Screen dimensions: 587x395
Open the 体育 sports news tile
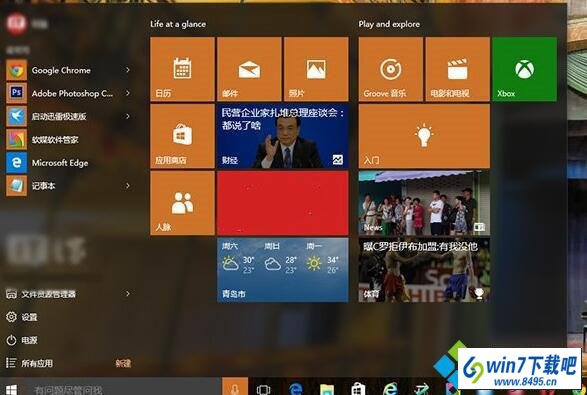click(424, 270)
